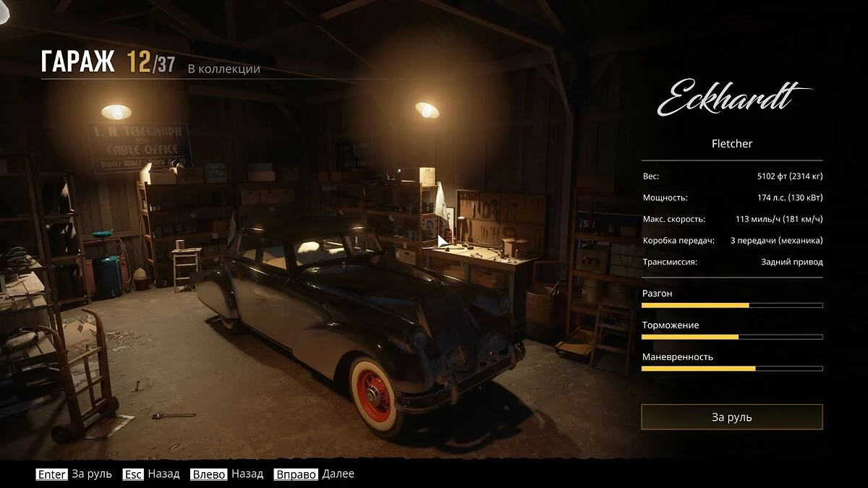This screenshot has width=868, height=488.
Task: Click the 'Вправо' key hint
Action: [296, 475]
